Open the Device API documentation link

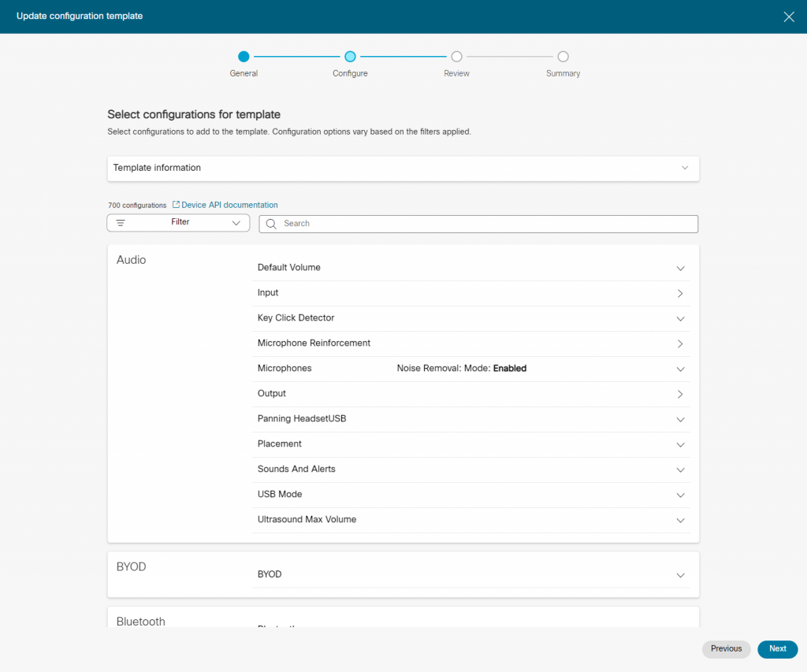coord(229,204)
